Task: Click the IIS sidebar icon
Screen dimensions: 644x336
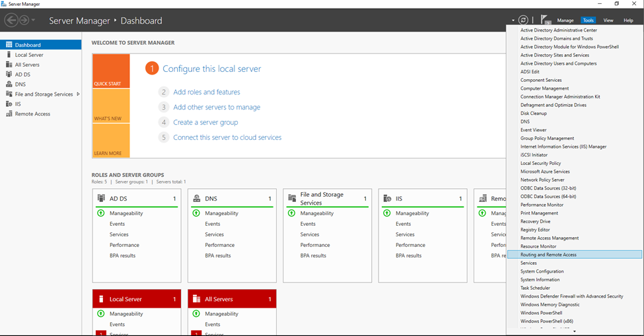Action: [x=9, y=104]
